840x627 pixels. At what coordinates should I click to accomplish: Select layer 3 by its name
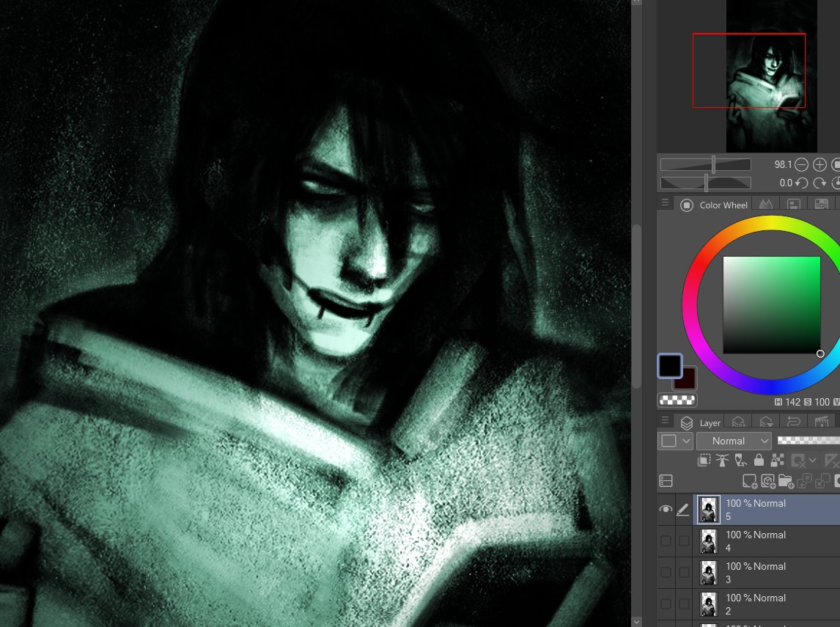(728, 579)
